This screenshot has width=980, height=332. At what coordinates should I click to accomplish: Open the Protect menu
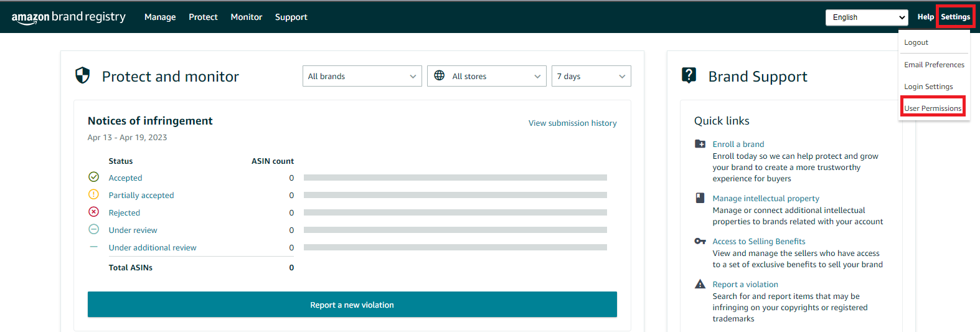(x=203, y=17)
